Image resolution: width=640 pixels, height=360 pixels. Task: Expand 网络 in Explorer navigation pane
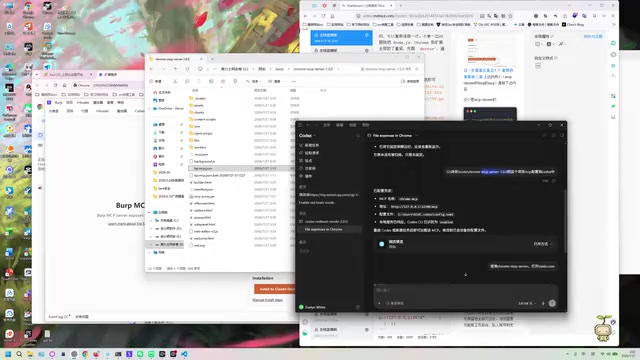point(149,252)
